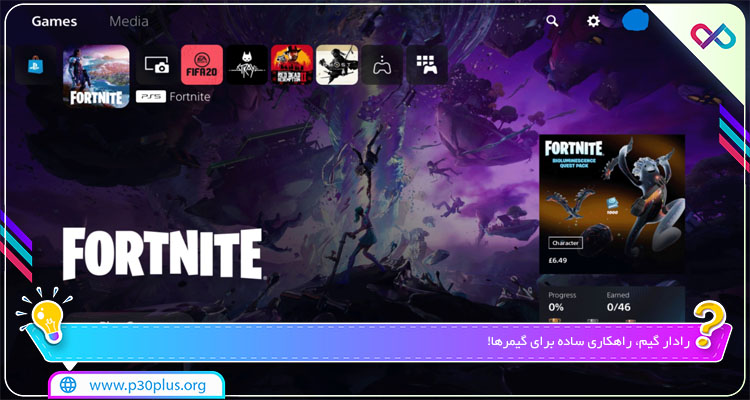Open the Bioluminescence Quest Pack card
Image resolution: width=750 pixels, height=400 pixels.
(x=612, y=204)
